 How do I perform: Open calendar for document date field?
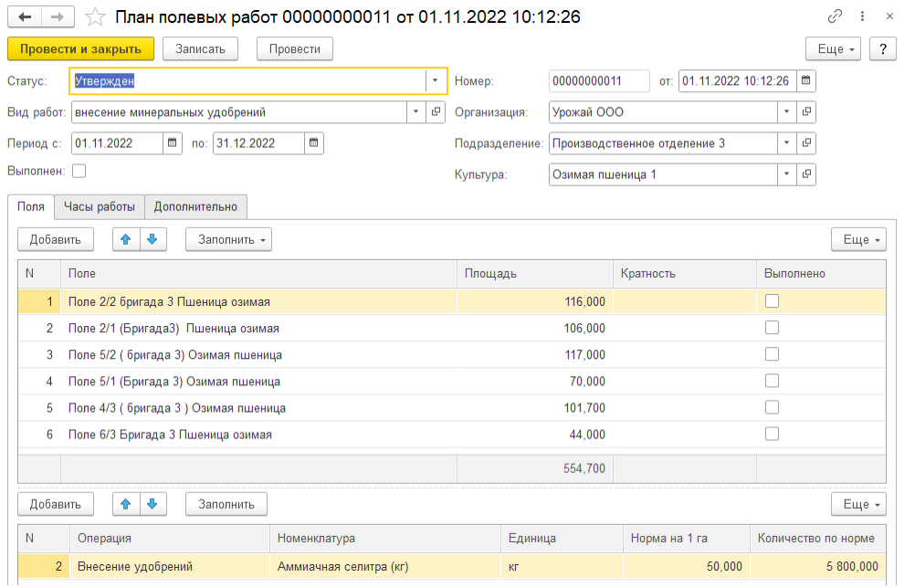[x=805, y=81]
